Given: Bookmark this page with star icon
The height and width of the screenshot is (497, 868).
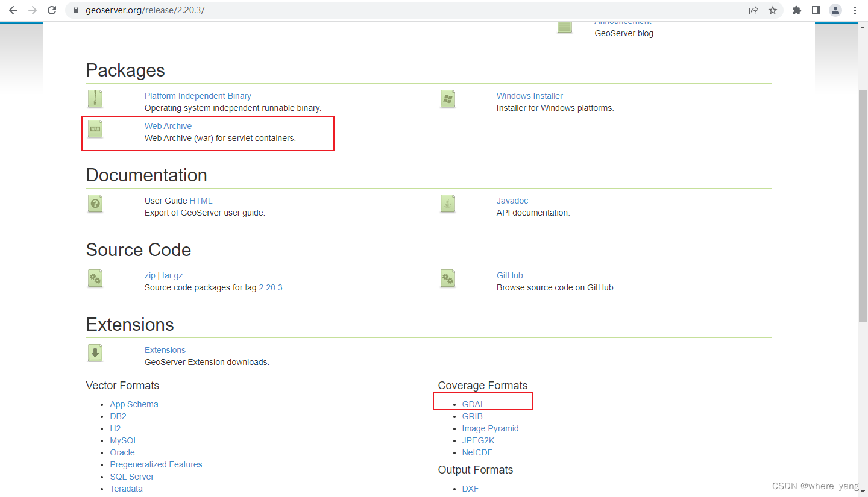Looking at the screenshot, I should [773, 10].
